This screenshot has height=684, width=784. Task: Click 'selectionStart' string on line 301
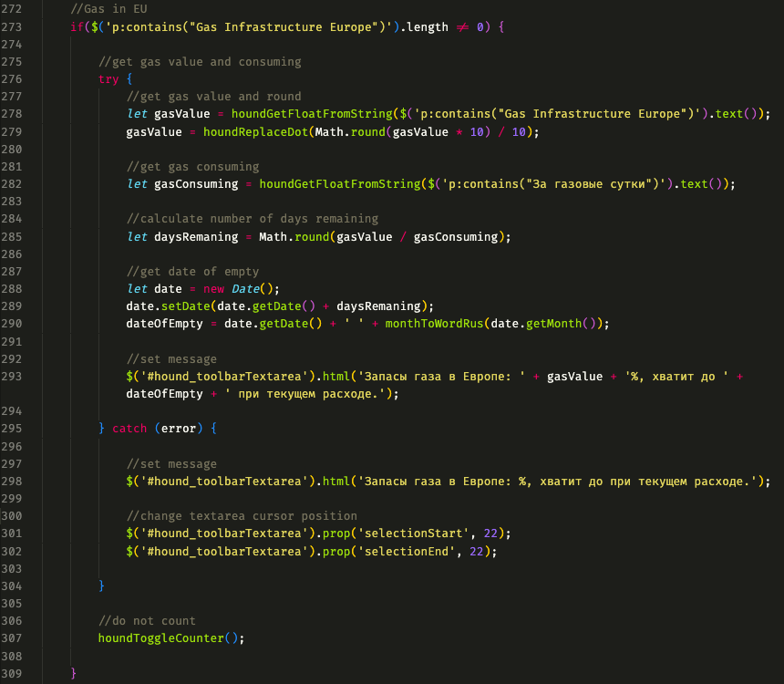(413, 534)
